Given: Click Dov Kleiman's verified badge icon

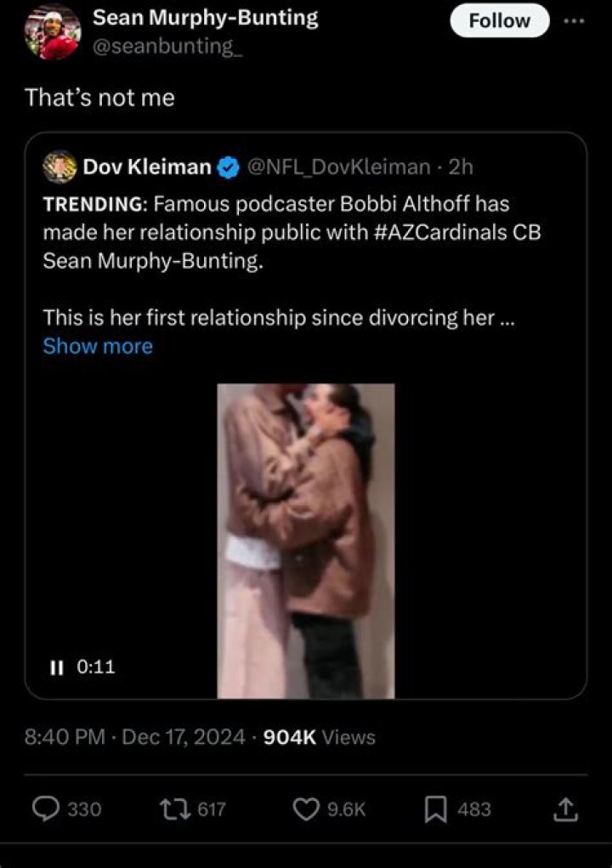Looking at the screenshot, I should pos(228,167).
